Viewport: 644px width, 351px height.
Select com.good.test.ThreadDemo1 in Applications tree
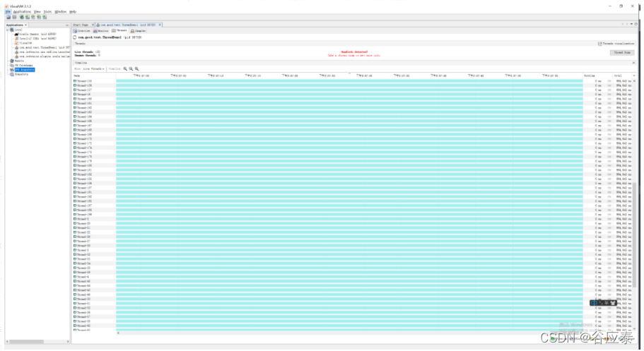(42, 47)
